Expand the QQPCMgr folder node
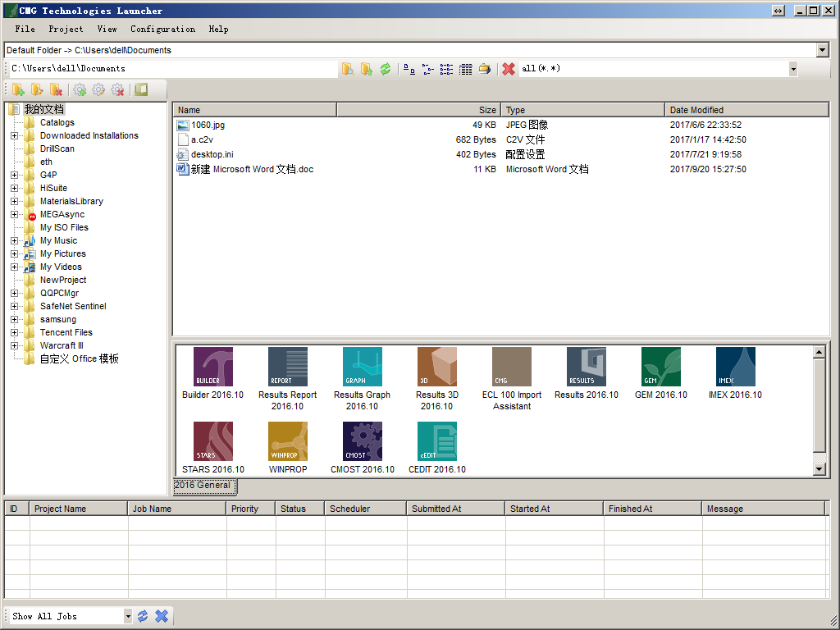The width and height of the screenshot is (840, 630). click(15, 293)
